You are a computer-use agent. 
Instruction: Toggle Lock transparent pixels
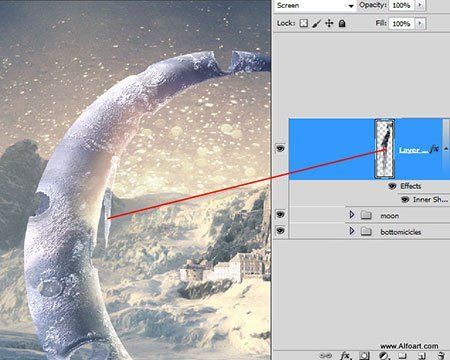pyautogui.click(x=303, y=23)
